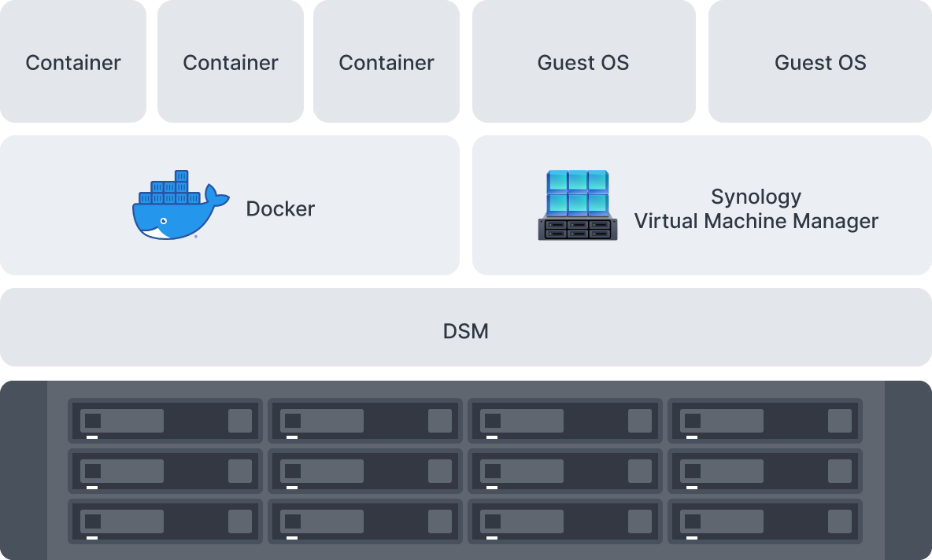Select the bottom-right drive bay icon
The image size is (932, 560).
click(764, 521)
